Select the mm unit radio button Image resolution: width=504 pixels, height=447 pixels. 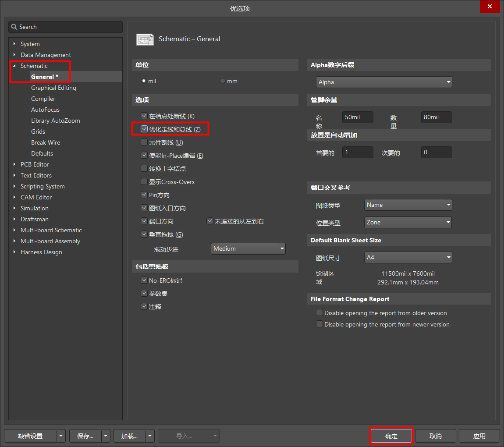223,81
